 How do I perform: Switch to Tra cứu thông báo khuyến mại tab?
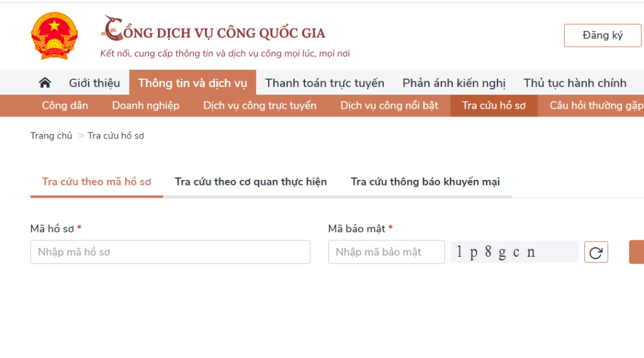point(425,182)
